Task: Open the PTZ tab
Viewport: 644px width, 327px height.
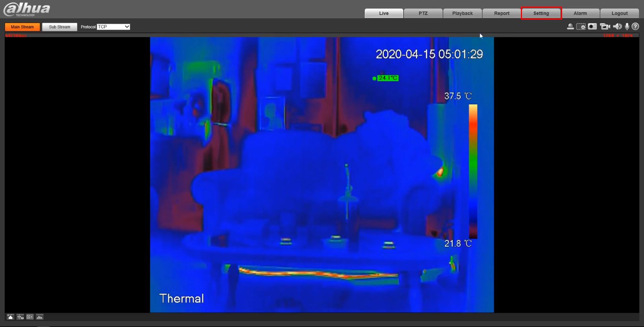Action: (423, 13)
